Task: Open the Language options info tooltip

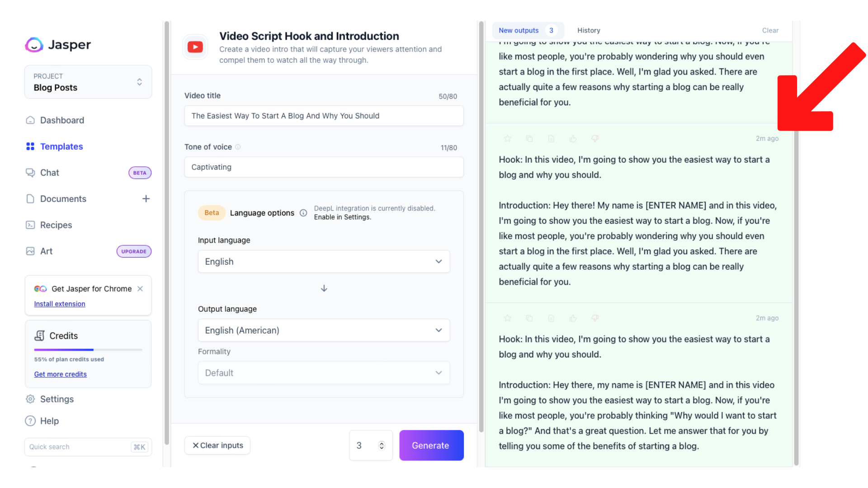Action: [x=303, y=212]
